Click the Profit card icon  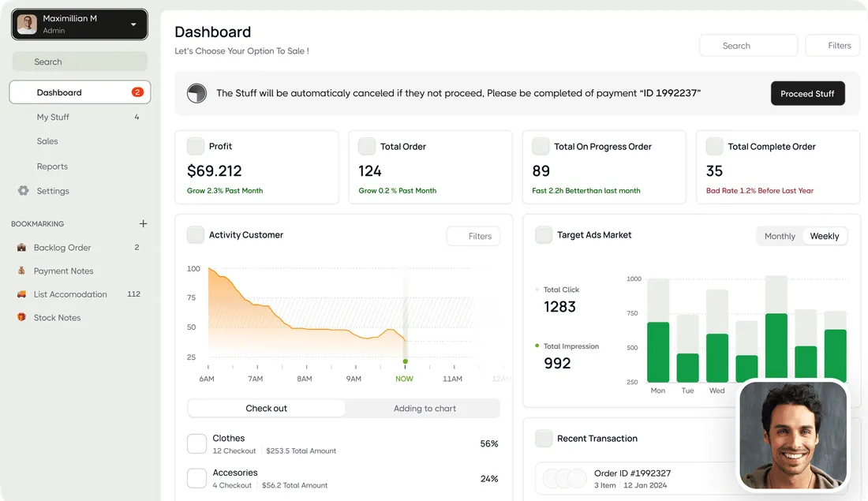click(x=195, y=146)
